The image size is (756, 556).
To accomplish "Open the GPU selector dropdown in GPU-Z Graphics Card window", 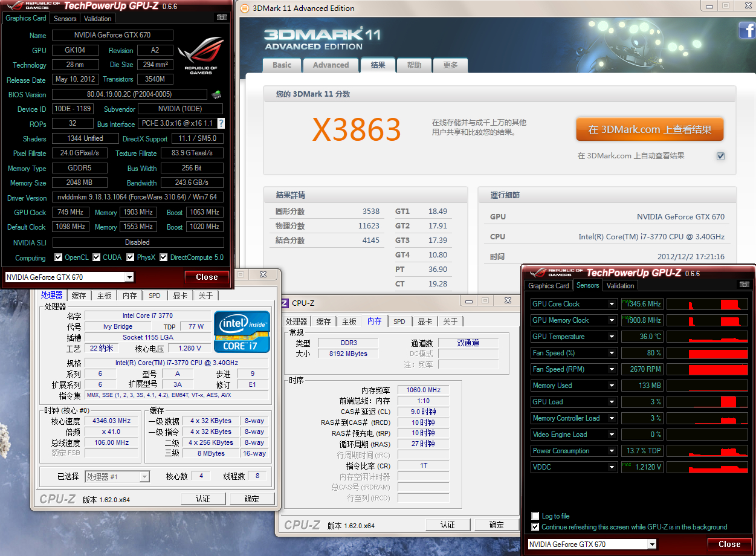I will pos(129,277).
